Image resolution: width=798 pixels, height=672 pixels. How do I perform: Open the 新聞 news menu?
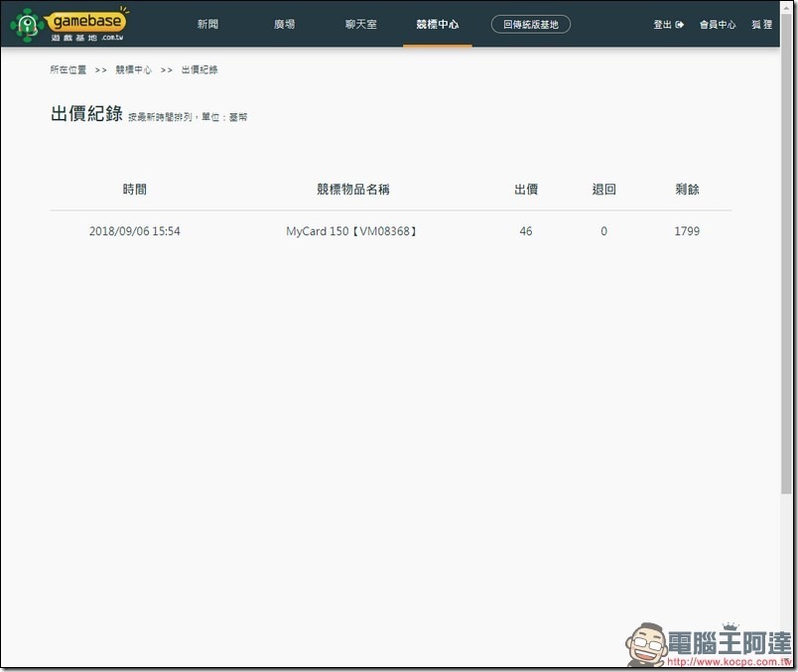(x=207, y=25)
